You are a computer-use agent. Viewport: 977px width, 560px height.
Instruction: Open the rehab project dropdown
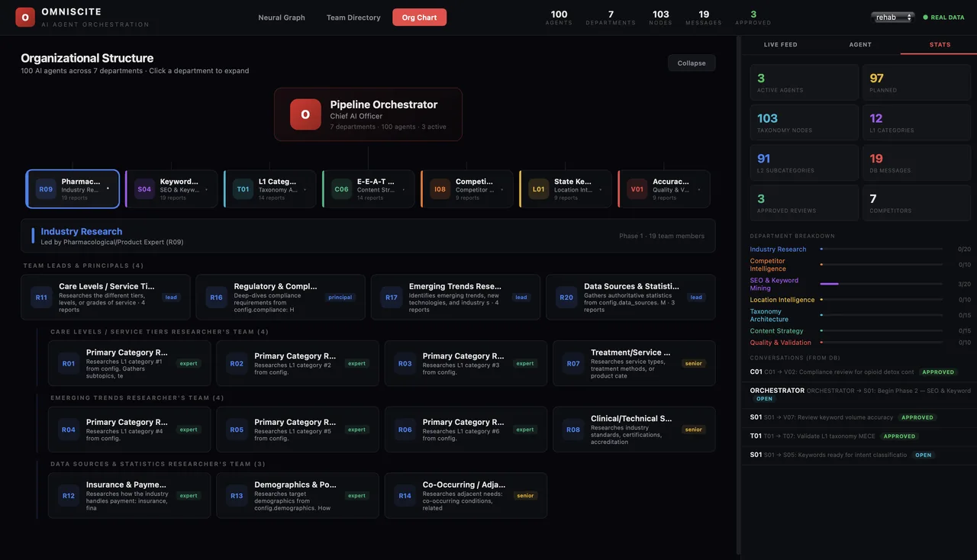893,17
